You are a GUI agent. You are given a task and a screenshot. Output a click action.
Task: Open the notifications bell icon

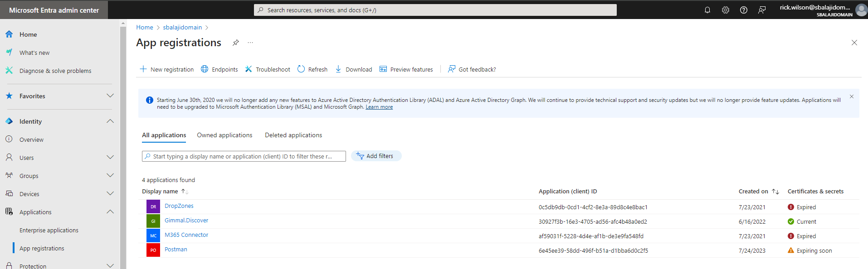click(707, 10)
